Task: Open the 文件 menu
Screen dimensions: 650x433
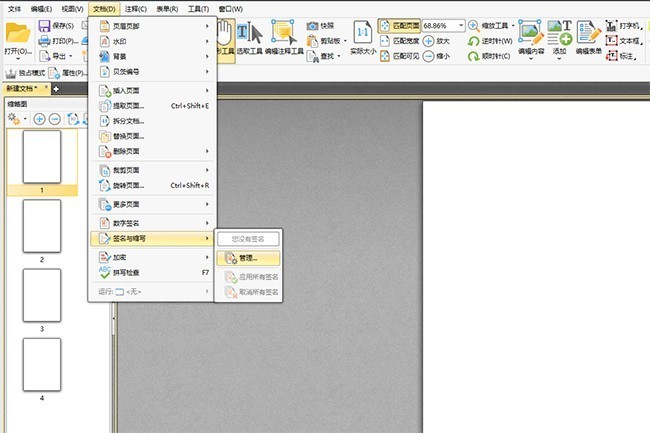Action: click(15, 9)
